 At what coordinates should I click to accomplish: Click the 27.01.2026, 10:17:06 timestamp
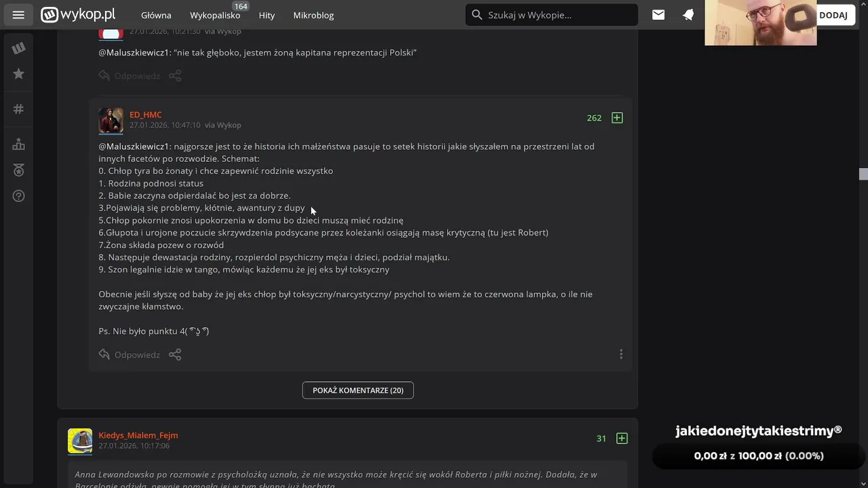[x=134, y=446]
